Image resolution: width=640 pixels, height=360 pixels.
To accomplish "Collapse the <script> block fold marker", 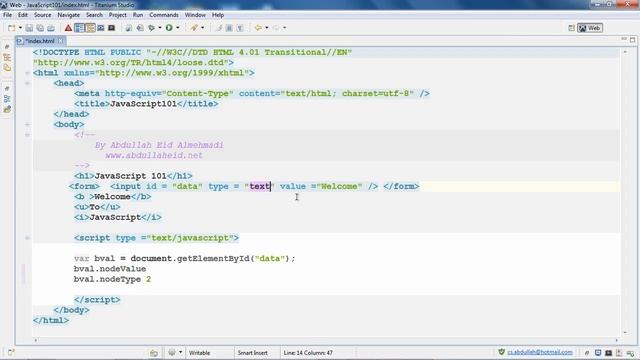I will point(27,238).
